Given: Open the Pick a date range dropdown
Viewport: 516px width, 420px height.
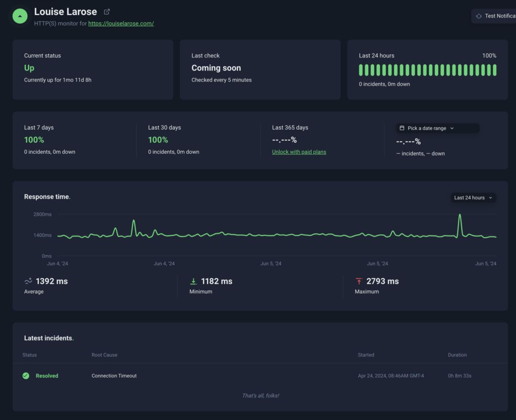Looking at the screenshot, I should click(437, 128).
